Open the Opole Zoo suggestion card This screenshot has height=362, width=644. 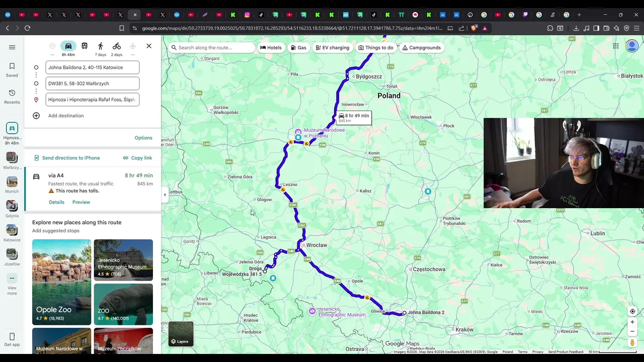click(61, 282)
